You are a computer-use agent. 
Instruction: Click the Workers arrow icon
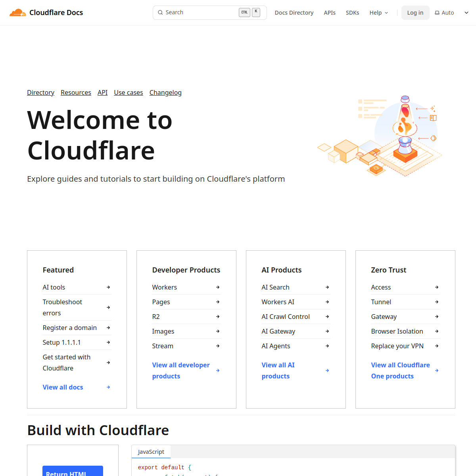coord(217,287)
